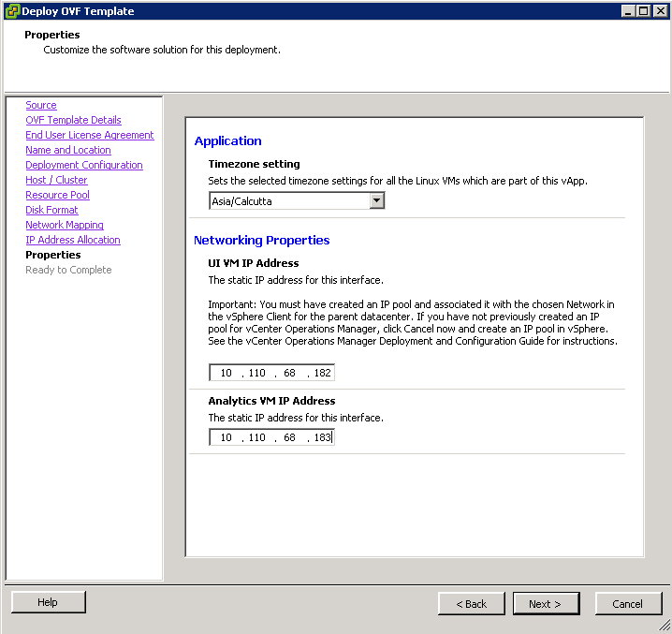Navigate to Host / Cluster step

click(56, 180)
